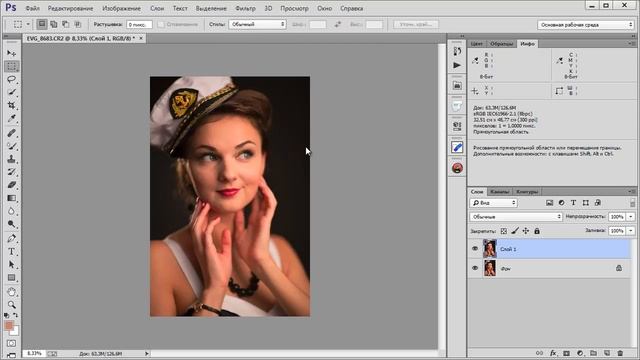Select the Zoom tool
Image resolution: width=640 pixels, height=360 pixels.
tap(11, 305)
